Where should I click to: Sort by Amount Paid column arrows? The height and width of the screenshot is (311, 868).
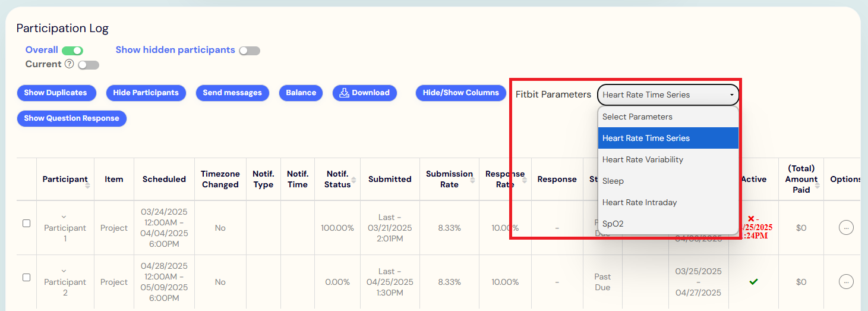[x=819, y=185]
